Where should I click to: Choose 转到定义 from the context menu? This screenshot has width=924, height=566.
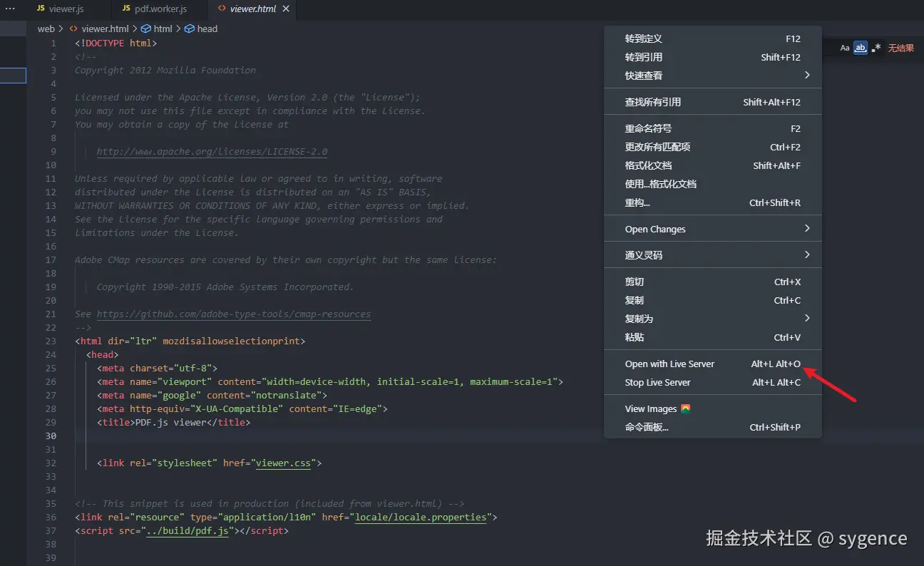pos(713,38)
